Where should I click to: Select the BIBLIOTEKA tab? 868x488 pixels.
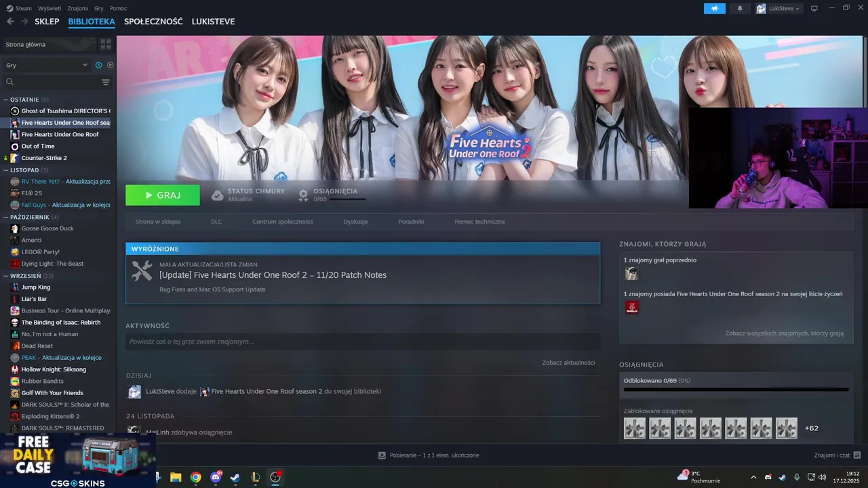(x=92, y=22)
